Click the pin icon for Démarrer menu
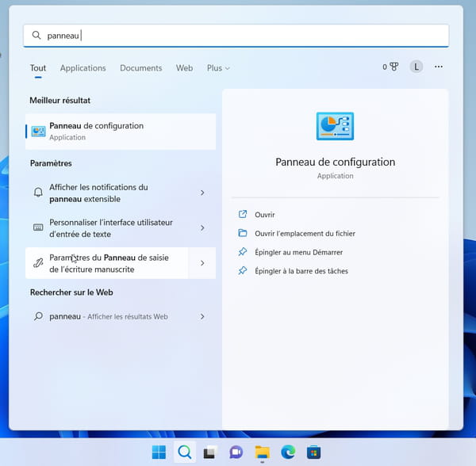Screen dimensions: 476x466 pyautogui.click(x=243, y=252)
